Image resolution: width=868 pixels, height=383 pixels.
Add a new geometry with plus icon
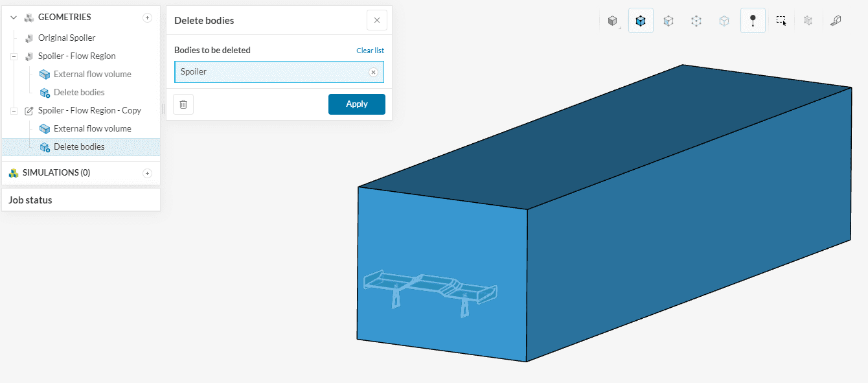(147, 17)
